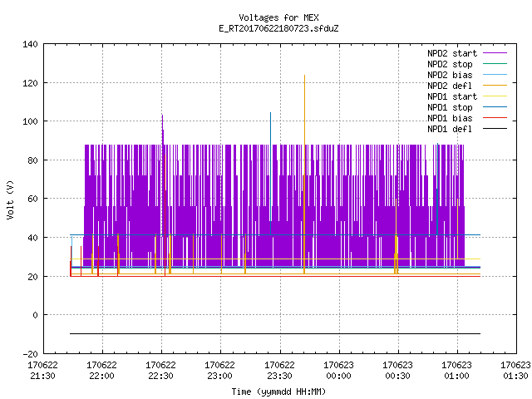This screenshot has width=532, height=399.
Task: Click the yellow NPD1 start legend line
Action: tap(495, 96)
